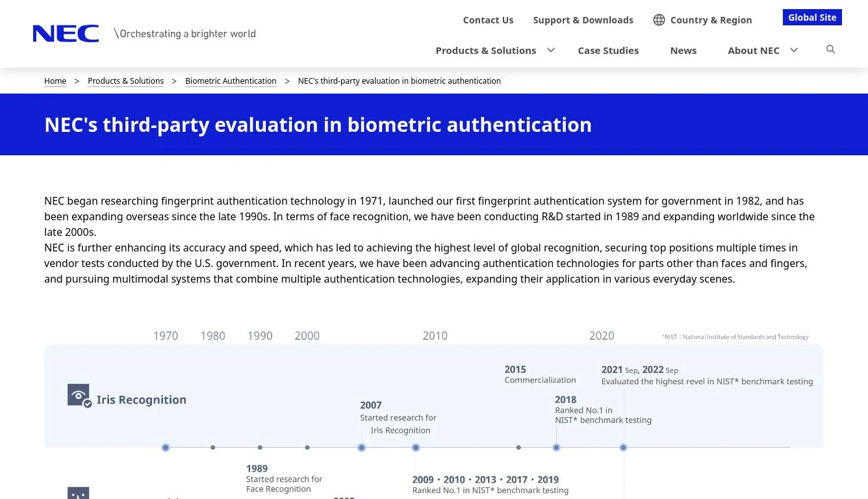Go to Contact Us
Viewport: 868px width, 499px height.
tap(488, 20)
